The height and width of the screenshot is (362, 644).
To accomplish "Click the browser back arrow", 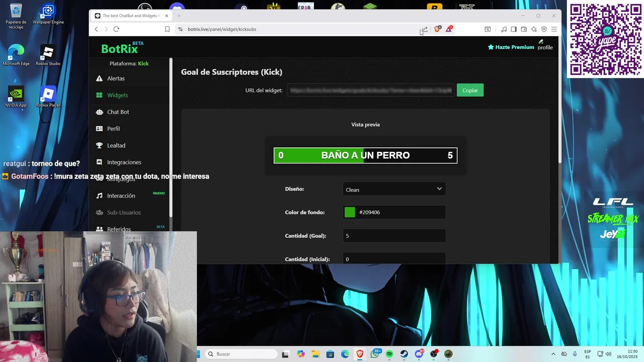I will pyautogui.click(x=96, y=29).
